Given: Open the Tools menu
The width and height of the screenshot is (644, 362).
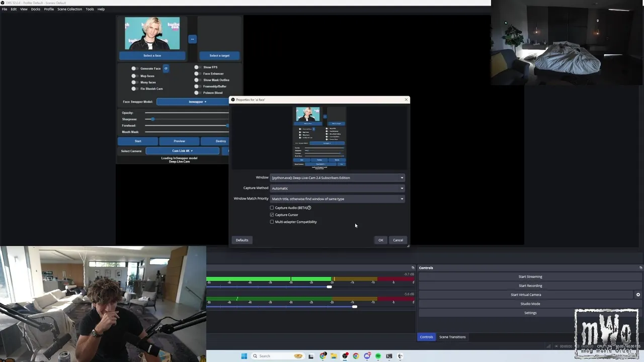Looking at the screenshot, I should 90,9.
